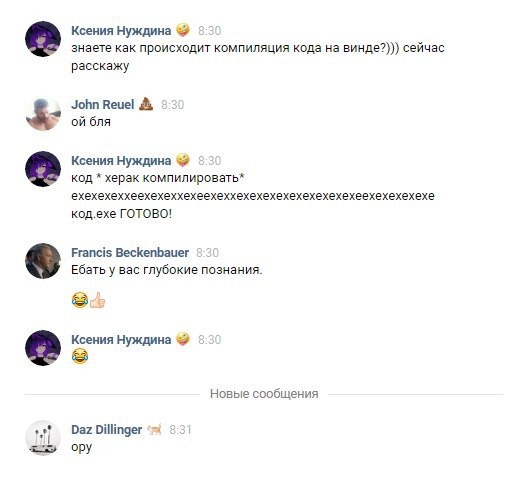
Task: Select the 'код.exe ГОТОВО!' message text
Action: point(121,214)
